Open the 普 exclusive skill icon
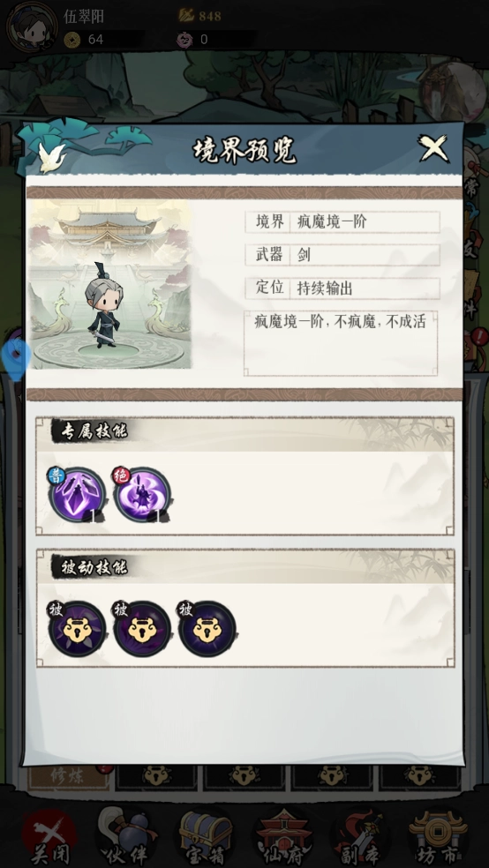Viewport: 489px width, 868px height. coord(77,494)
